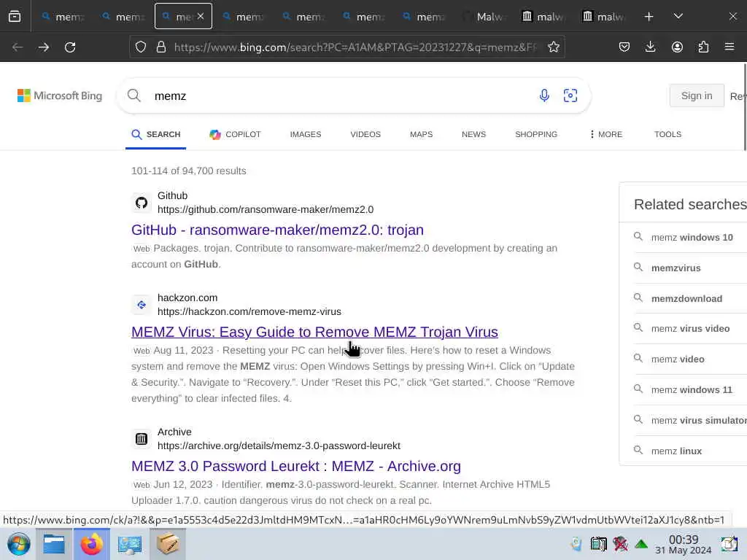Open the Start menu button
The image size is (747, 560).
tap(18, 544)
